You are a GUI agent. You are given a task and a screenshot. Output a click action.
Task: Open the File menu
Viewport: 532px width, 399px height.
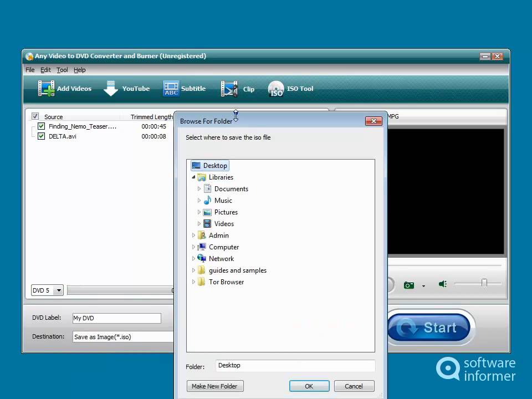point(30,70)
